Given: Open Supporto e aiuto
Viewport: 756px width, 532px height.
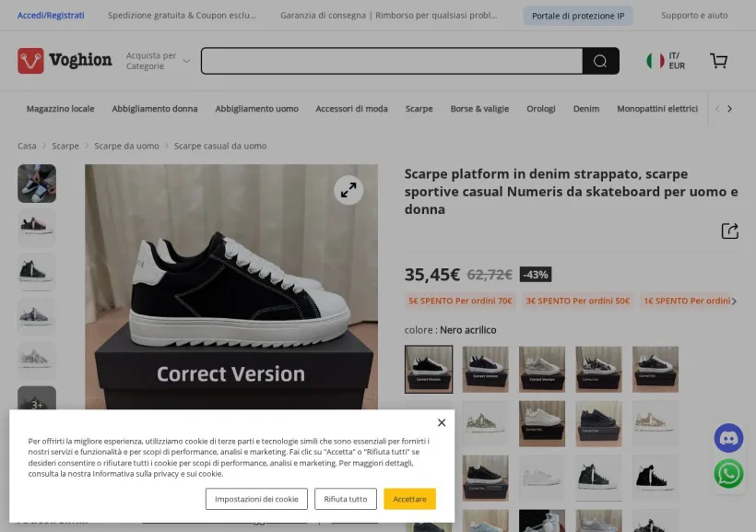Looking at the screenshot, I should pyautogui.click(x=694, y=16).
